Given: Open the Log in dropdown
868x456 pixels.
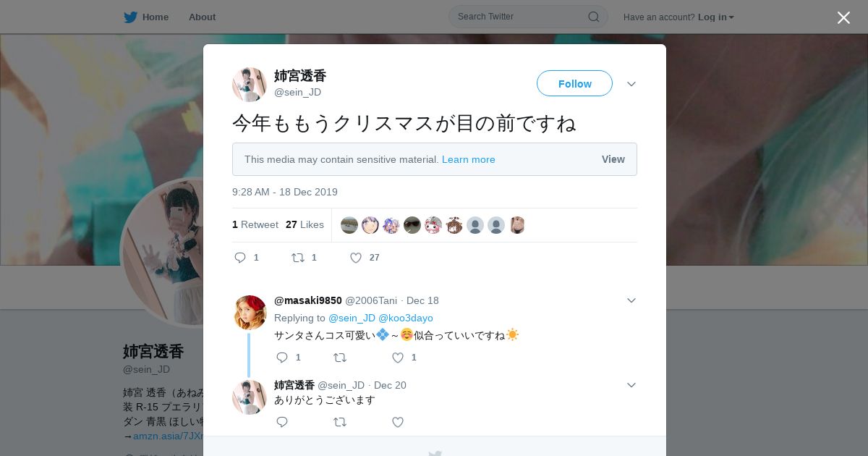Looking at the screenshot, I should (716, 17).
